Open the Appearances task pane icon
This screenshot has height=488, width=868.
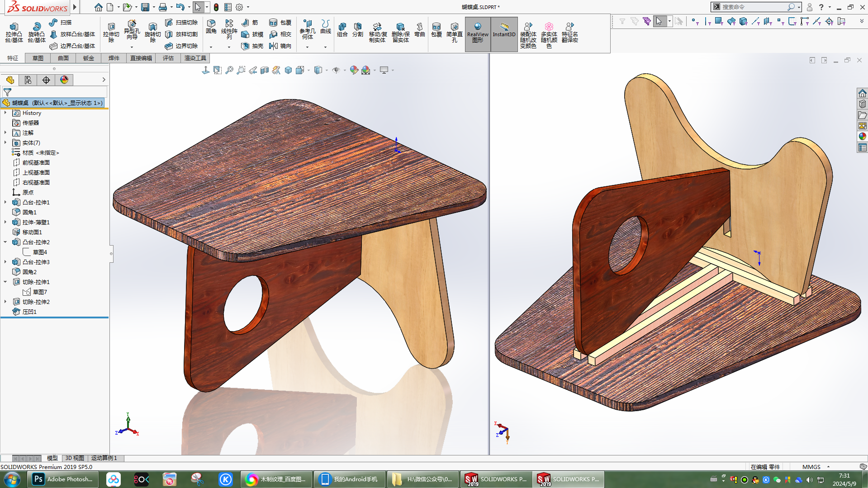click(863, 137)
